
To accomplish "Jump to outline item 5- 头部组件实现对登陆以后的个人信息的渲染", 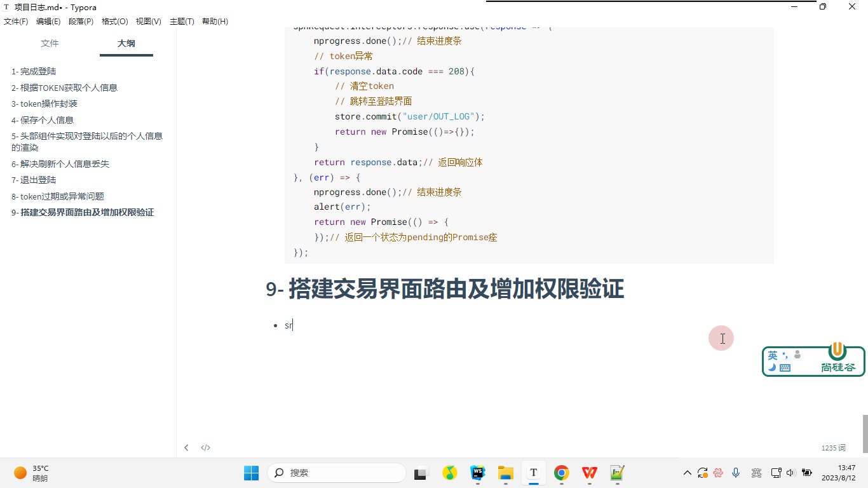I will pyautogui.click(x=87, y=142).
